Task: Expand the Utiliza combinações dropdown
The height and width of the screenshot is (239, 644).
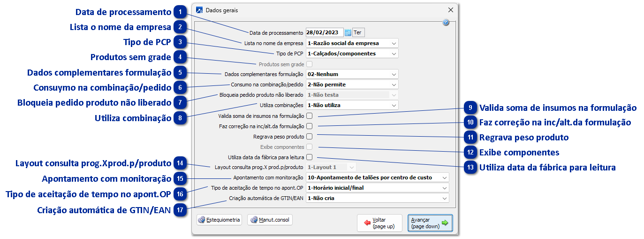Action: tap(352, 105)
